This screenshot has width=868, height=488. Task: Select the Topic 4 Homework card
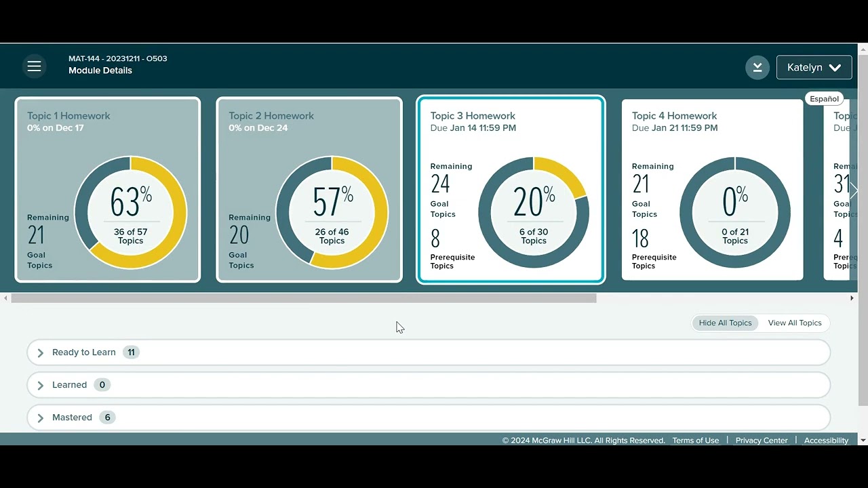point(712,190)
